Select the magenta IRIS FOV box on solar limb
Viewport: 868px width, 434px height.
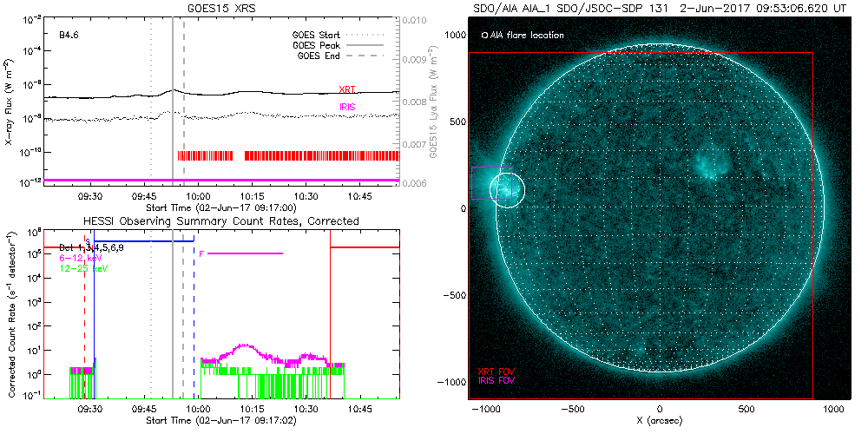tap(491, 168)
